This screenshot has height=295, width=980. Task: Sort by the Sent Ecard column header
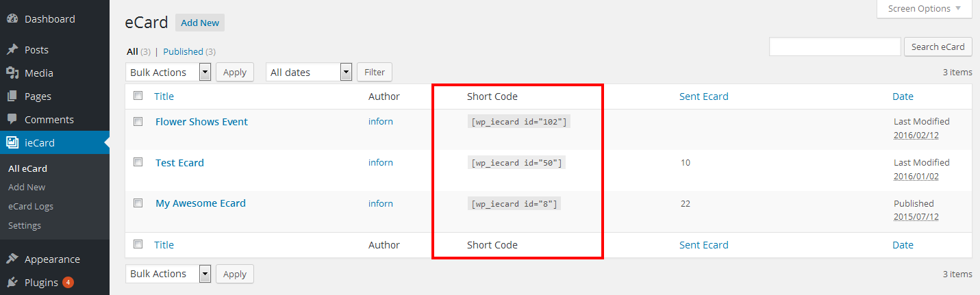[x=703, y=97]
